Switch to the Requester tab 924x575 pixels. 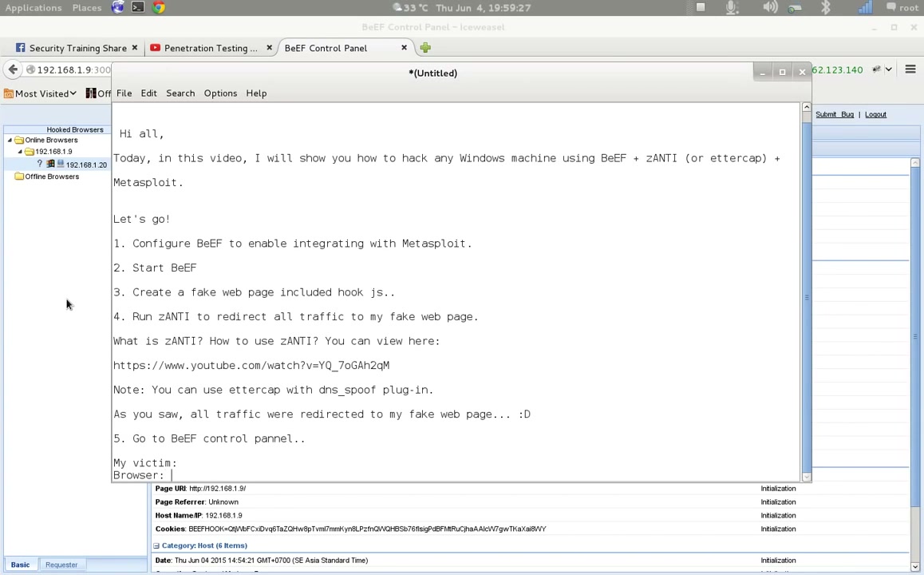coord(61,565)
